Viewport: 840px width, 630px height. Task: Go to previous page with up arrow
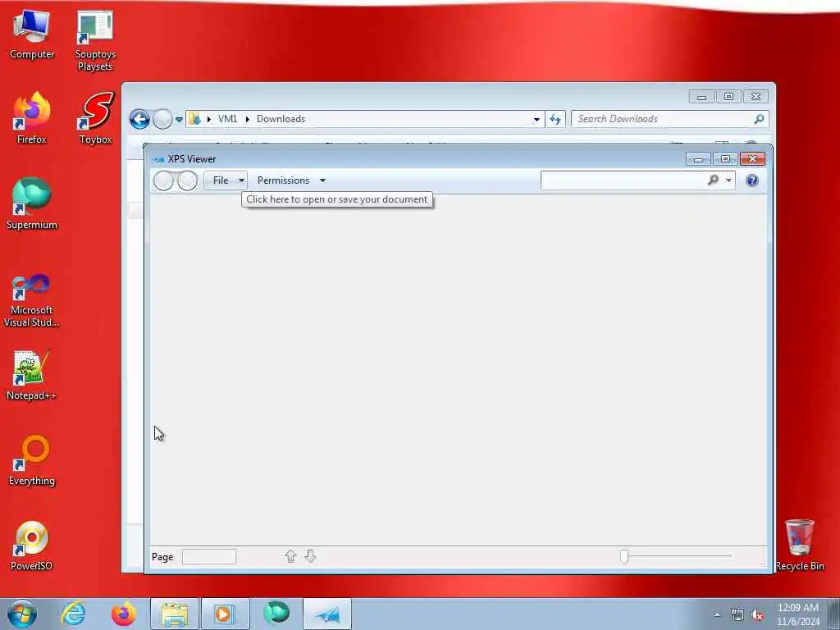click(290, 557)
